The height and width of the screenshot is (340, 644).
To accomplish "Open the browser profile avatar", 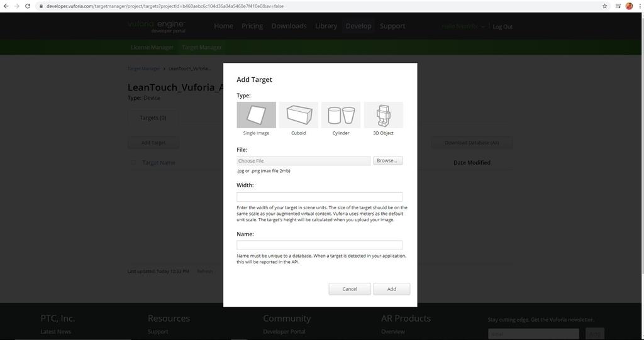I will click(629, 6).
